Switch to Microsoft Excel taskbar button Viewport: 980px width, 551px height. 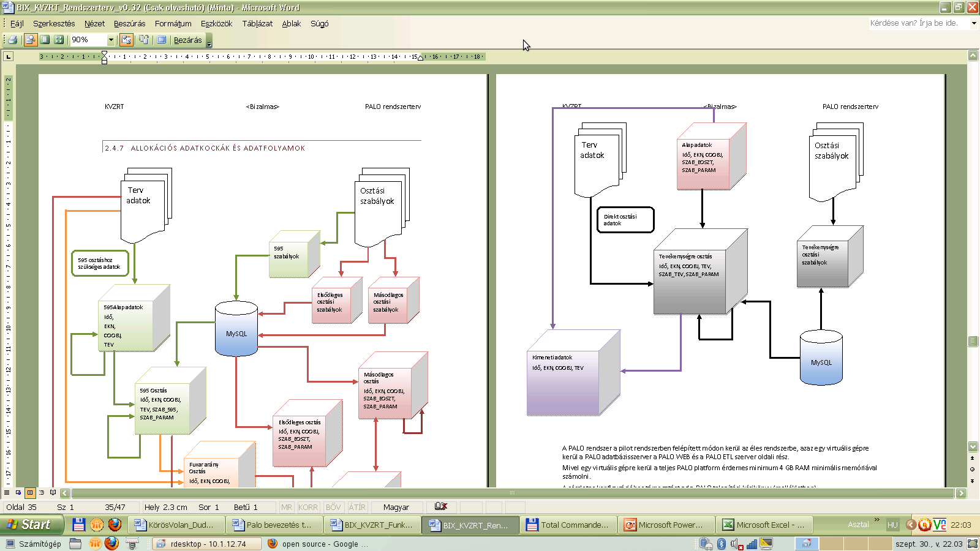point(764,525)
